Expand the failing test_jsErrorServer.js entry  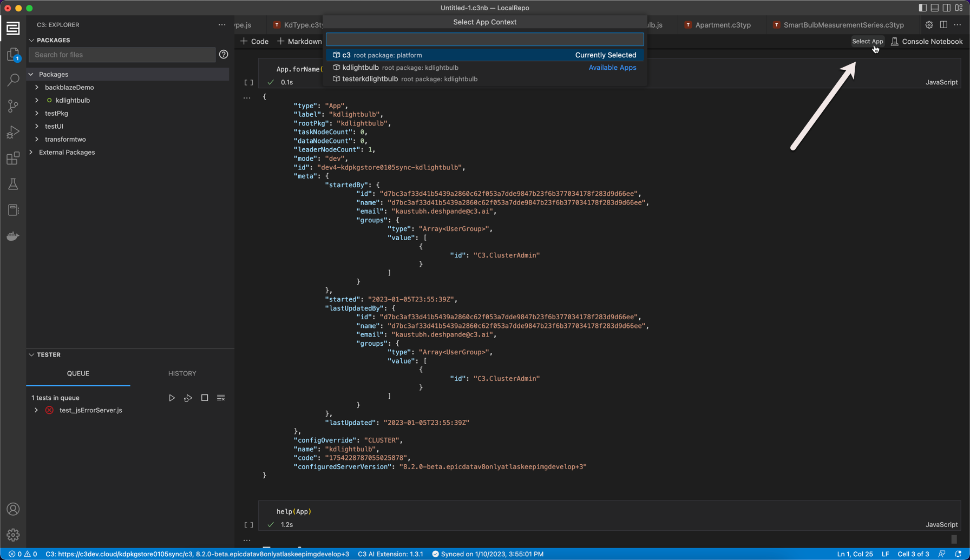click(36, 410)
